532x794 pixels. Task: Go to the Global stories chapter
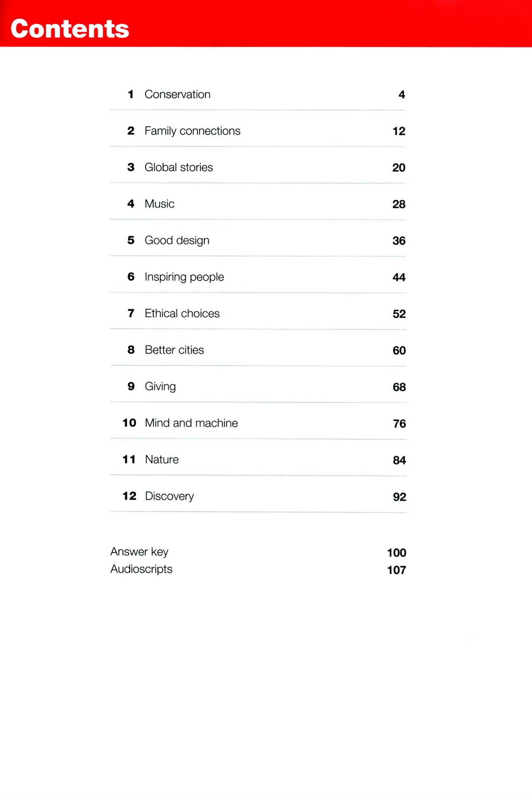179,168
